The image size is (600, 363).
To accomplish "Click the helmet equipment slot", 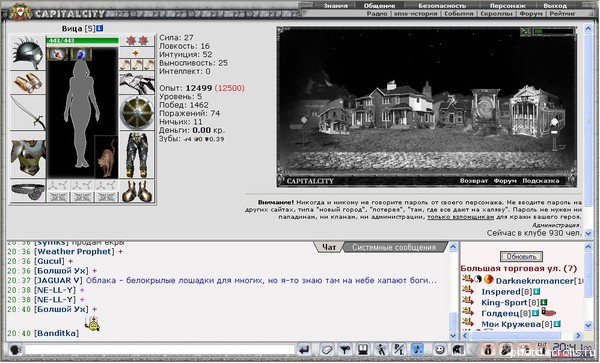I will pos(27,53).
